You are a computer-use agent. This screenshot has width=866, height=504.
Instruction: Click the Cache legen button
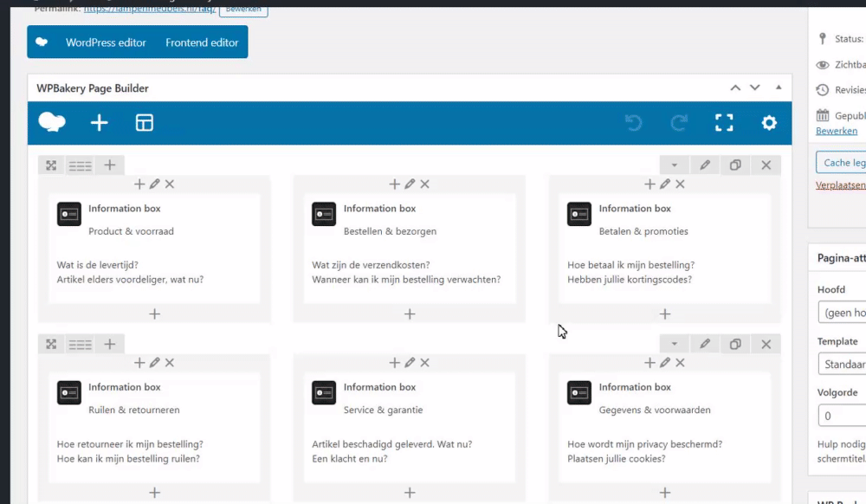pos(841,163)
